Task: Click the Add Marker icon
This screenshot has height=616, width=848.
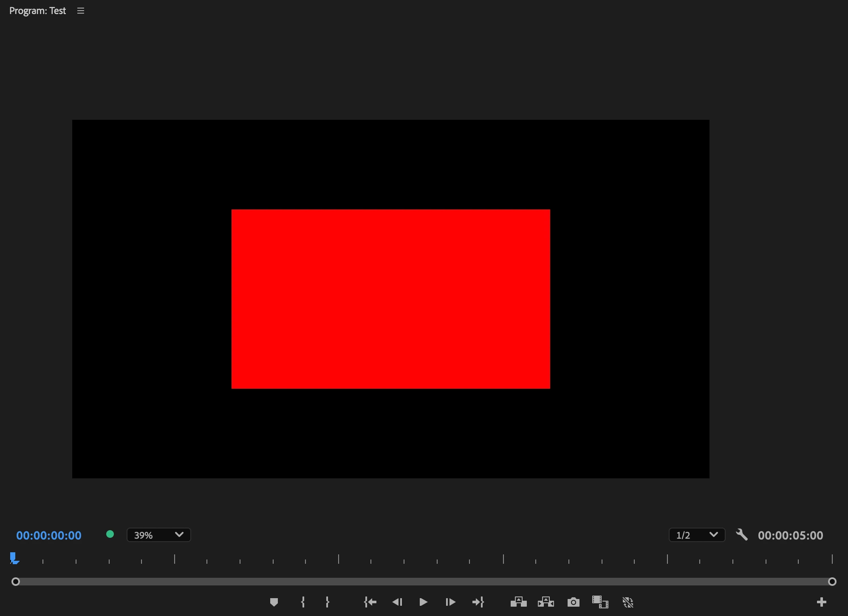Action: [274, 602]
